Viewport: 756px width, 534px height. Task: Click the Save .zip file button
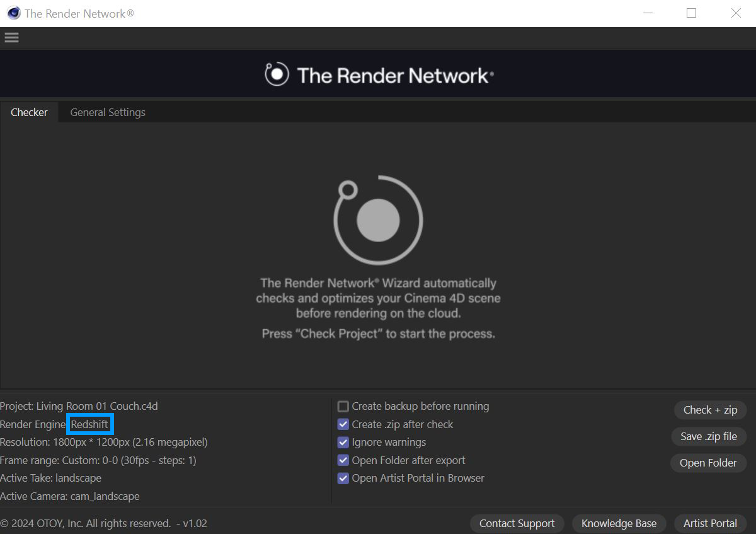(708, 436)
